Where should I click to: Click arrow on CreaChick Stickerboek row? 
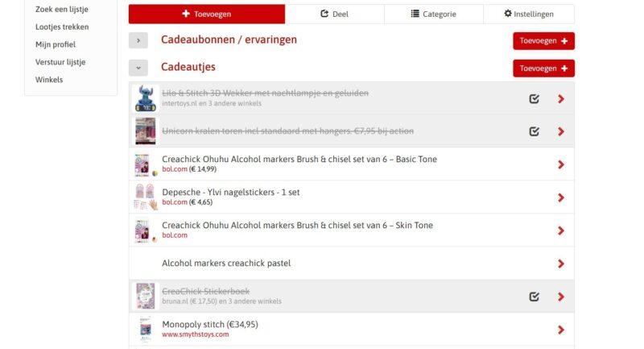click(x=561, y=297)
